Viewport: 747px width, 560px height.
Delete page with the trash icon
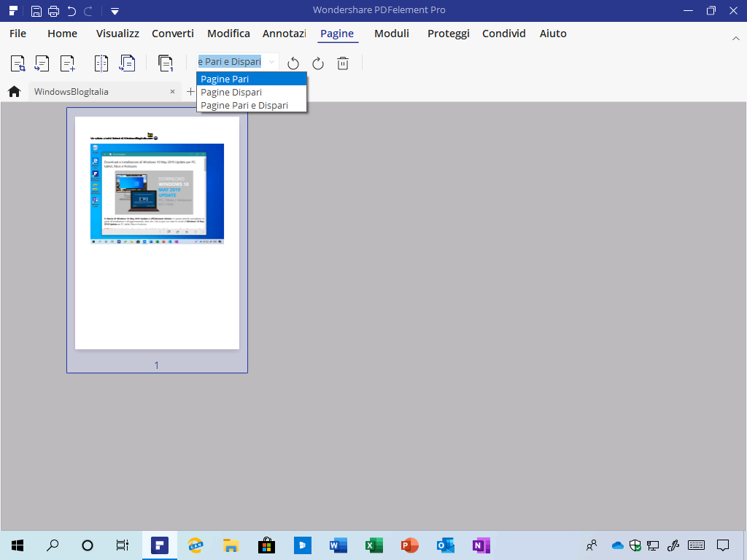click(343, 63)
